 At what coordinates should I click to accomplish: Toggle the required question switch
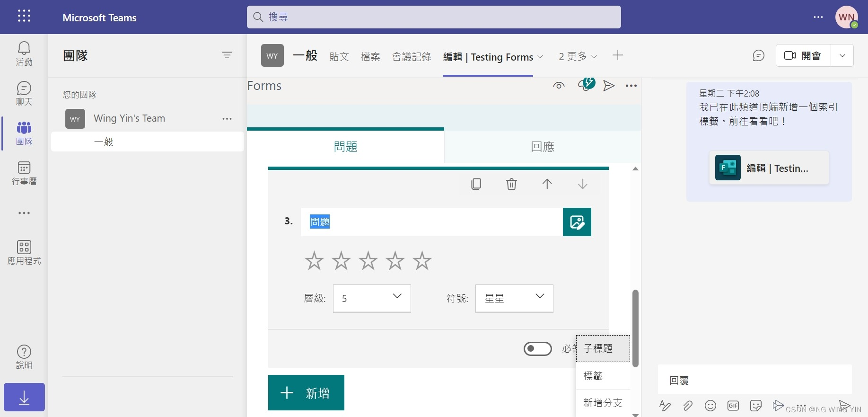[538, 349]
